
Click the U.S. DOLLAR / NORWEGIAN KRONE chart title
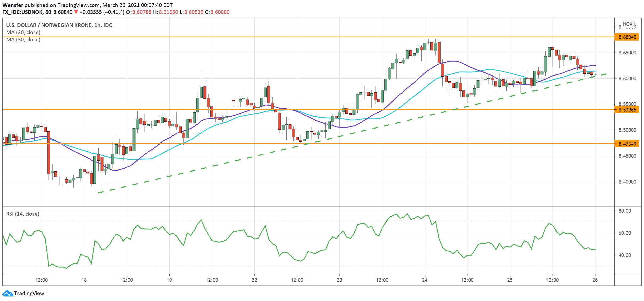(x=59, y=25)
